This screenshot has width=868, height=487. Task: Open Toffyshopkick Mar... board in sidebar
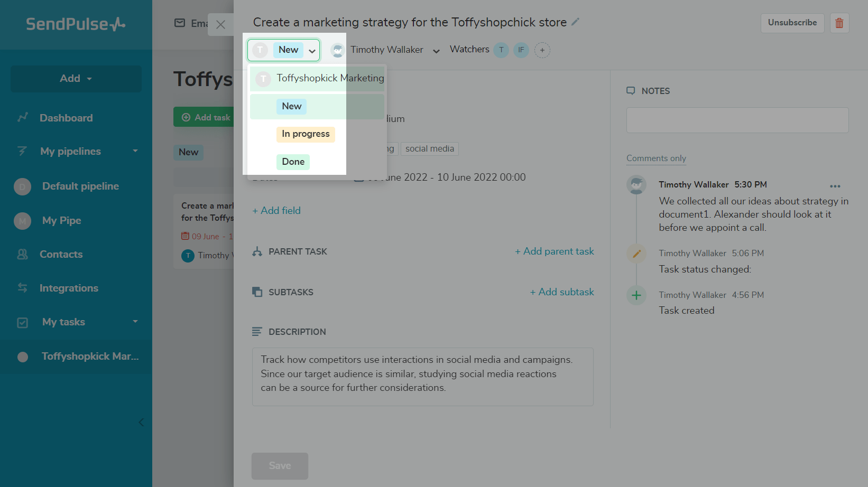click(x=90, y=357)
